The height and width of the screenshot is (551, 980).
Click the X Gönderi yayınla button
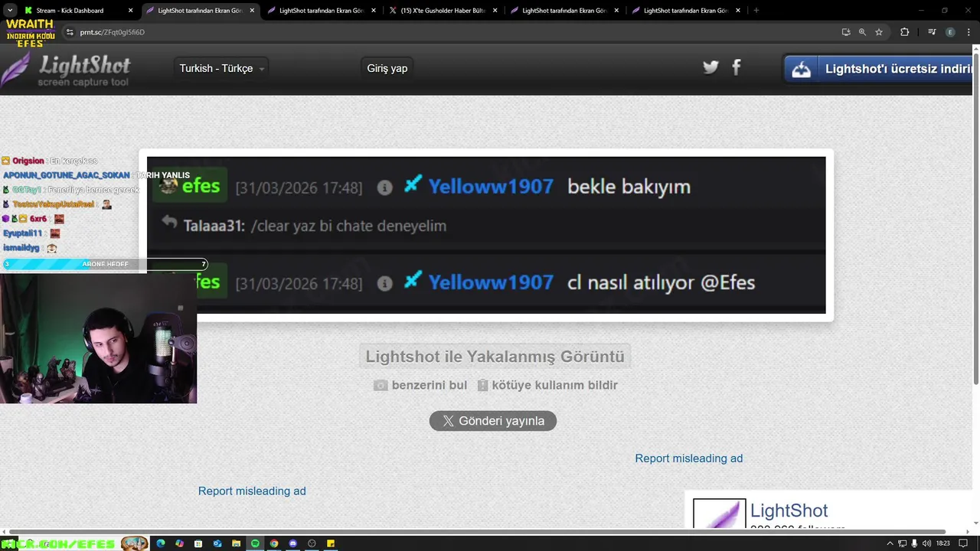pos(493,421)
